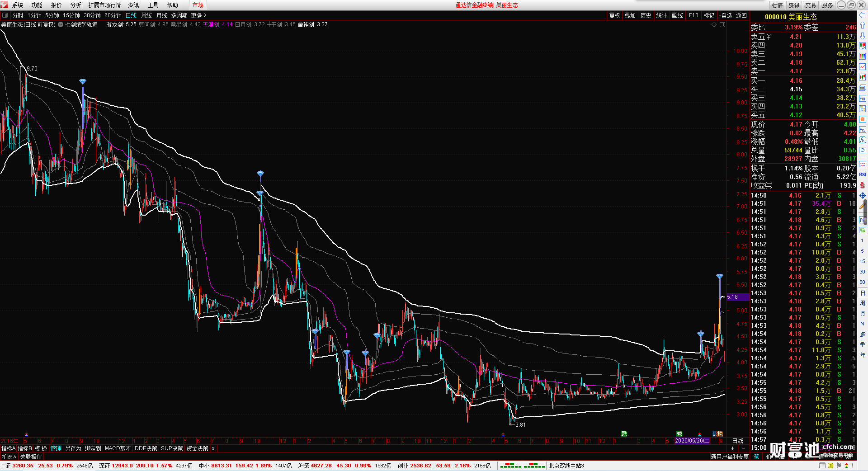The width and height of the screenshot is (868, 471).
Task: Select the MACD基本 template tab
Action: tap(118, 448)
